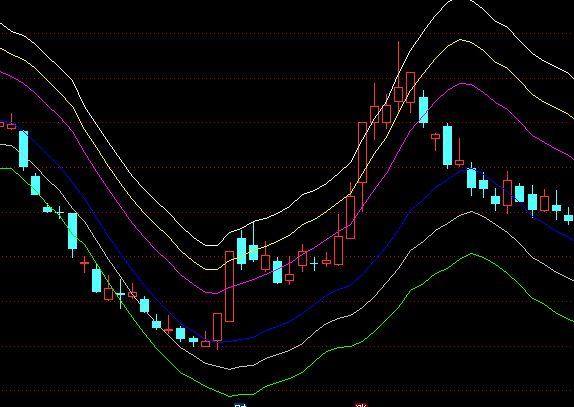Click the gray lower band at its trough
The width and height of the screenshot is (574, 407).
pyautogui.click(x=230, y=369)
